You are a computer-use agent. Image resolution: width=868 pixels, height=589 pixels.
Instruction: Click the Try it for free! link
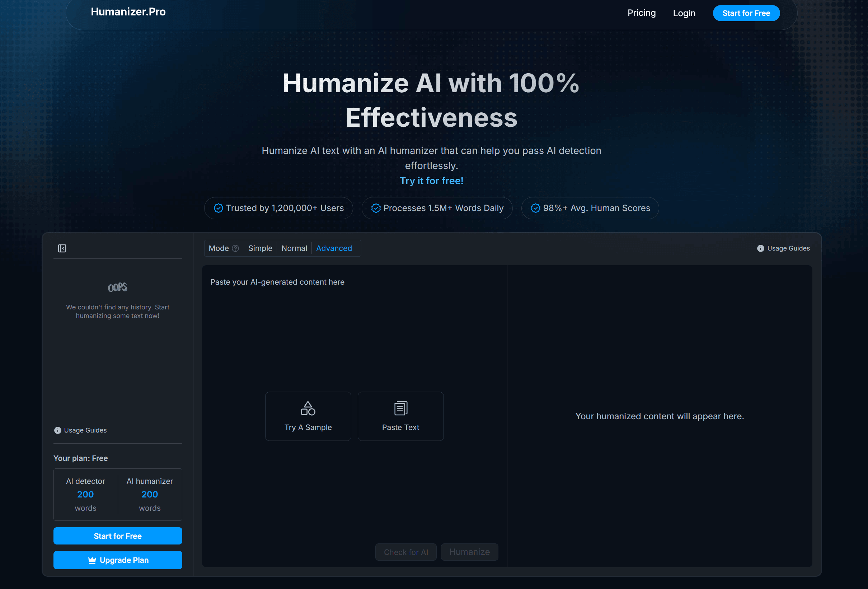(431, 181)
